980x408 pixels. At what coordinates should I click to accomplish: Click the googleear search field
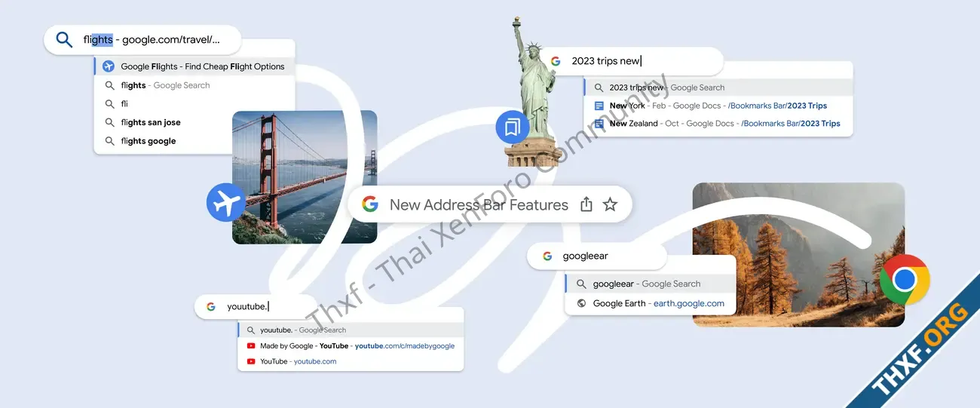pos(597,256)
